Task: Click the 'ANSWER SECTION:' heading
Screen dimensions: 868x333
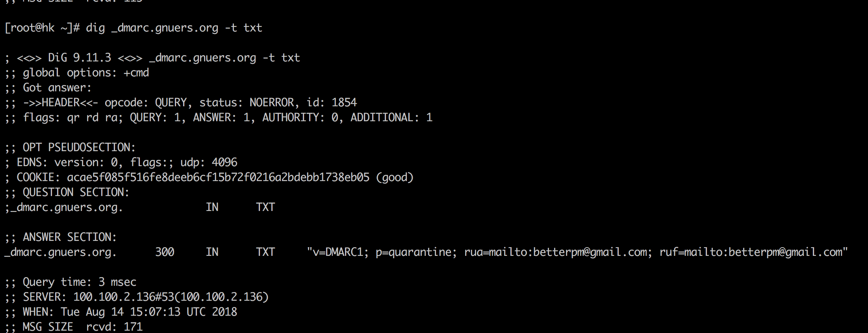Action: [69, 237]
